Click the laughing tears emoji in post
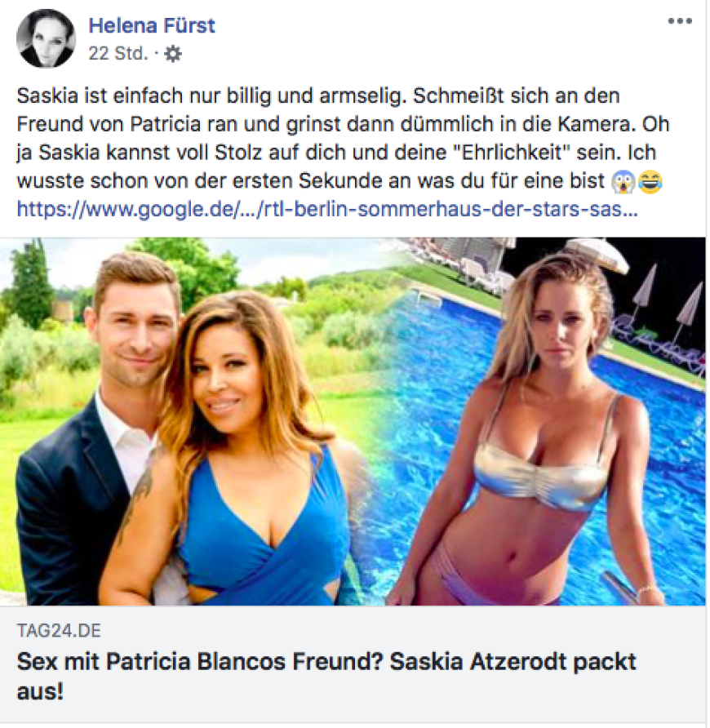Screen dimensions: 710x728 point(650,181)
